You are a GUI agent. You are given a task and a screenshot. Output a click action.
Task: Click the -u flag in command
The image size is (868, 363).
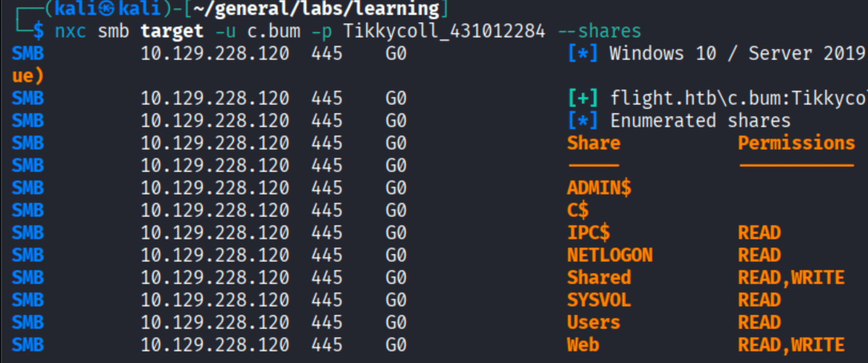(x=225, y=31)
